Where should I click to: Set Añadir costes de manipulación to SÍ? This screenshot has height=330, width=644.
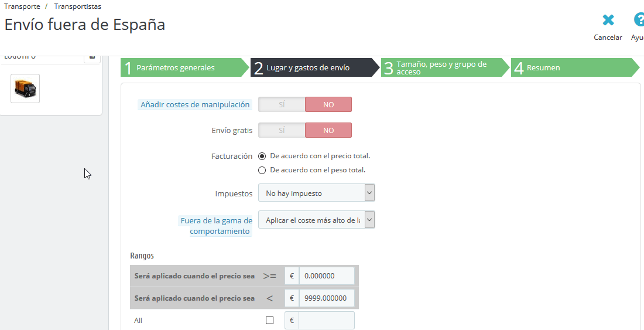282,104
